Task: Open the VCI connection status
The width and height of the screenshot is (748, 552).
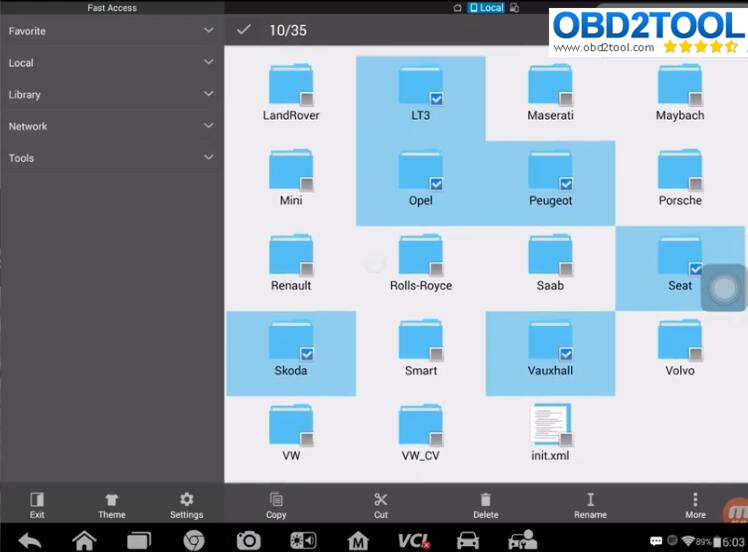Action: pos(413,541)
